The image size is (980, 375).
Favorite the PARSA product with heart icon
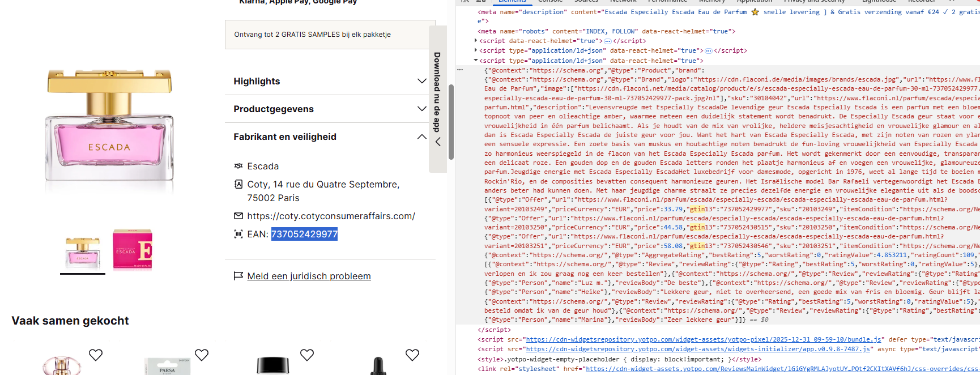click(x=202, y=355)
